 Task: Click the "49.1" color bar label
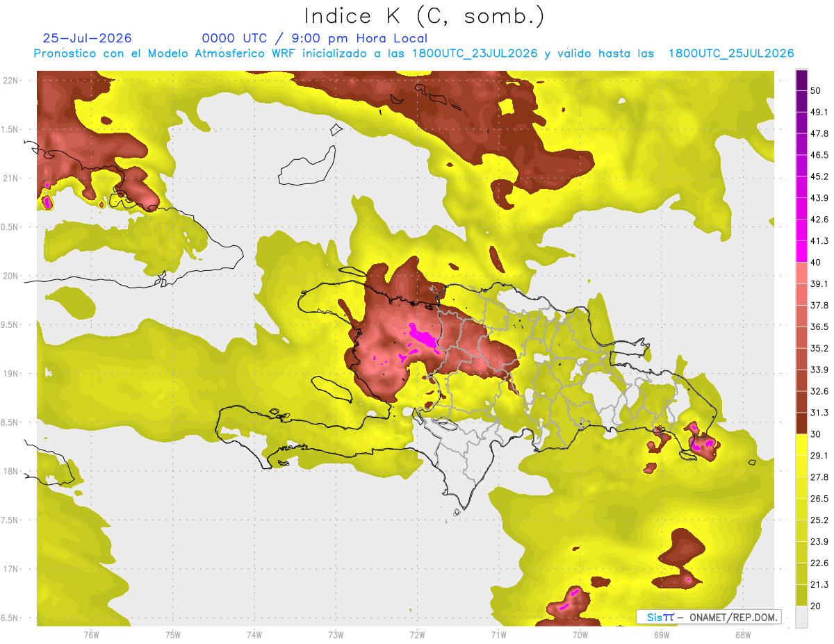[819, 112]
